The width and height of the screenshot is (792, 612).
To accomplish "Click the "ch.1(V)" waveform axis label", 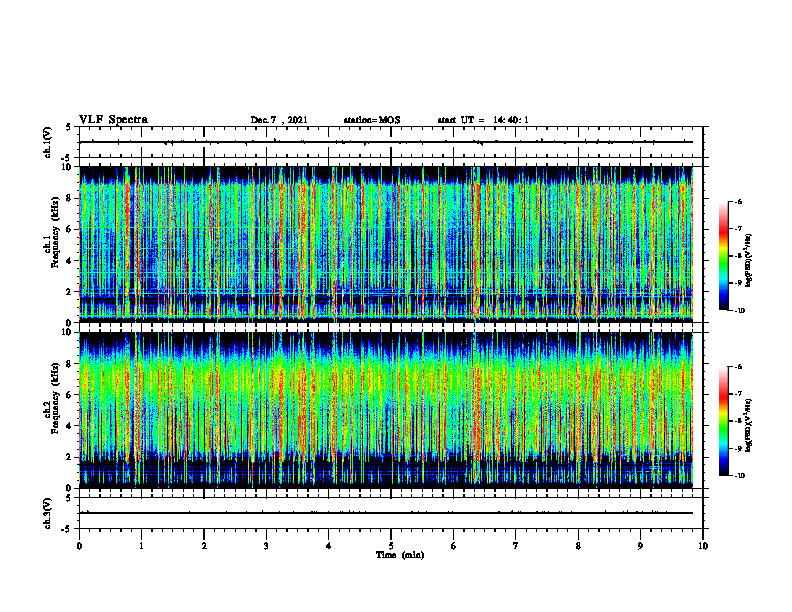I will click(x=48, y=142).
